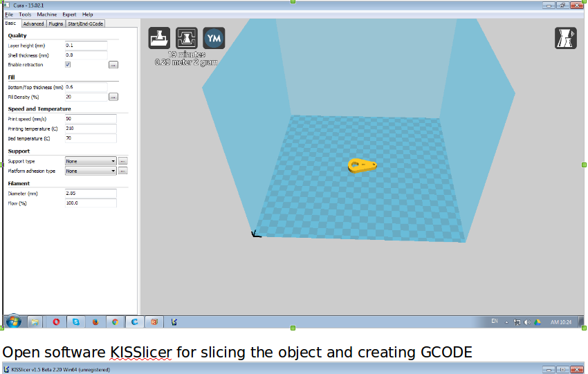Screen dimensions: 588x374
Task: Click Shell thickness input field
Action: [86, 55]
